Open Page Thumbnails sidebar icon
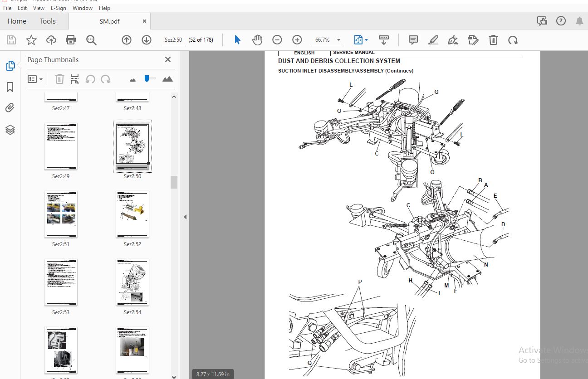588x379 pixels. pyautogui.click(x=10, y=66)
